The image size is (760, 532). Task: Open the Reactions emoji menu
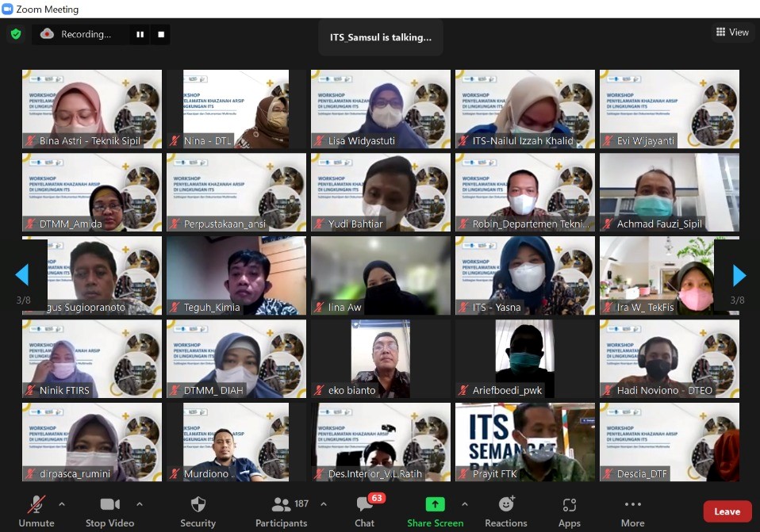tap(506, 510)
